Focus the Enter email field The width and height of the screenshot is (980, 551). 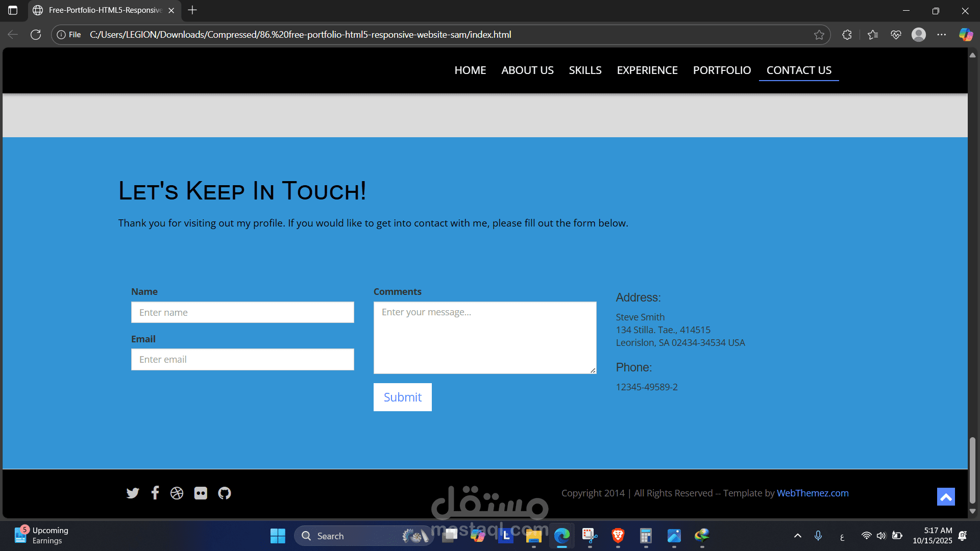click(x=242, y=360)
